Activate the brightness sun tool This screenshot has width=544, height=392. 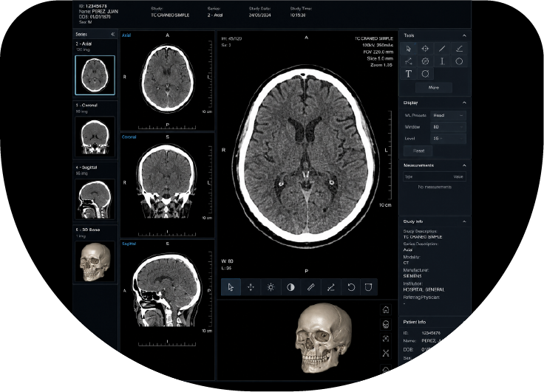271,287
